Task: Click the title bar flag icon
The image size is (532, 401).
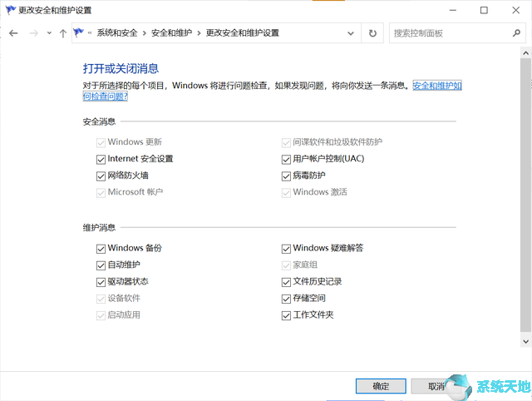Action: (x=10, y=10)
